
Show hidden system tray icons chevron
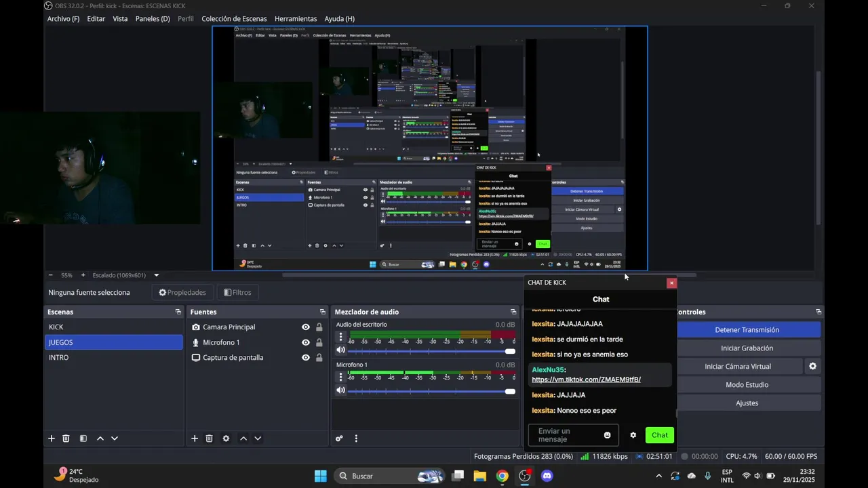point(658,476)
